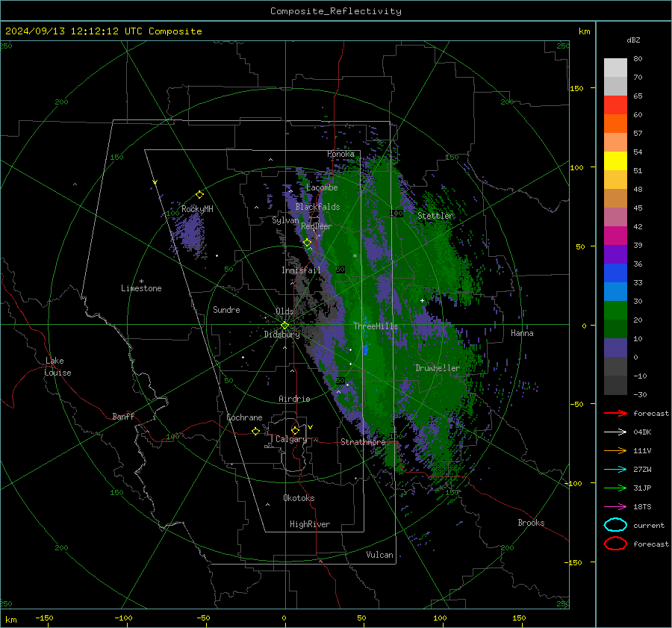
Task: Click the km label at top right
Action: (x=584, y=31)
